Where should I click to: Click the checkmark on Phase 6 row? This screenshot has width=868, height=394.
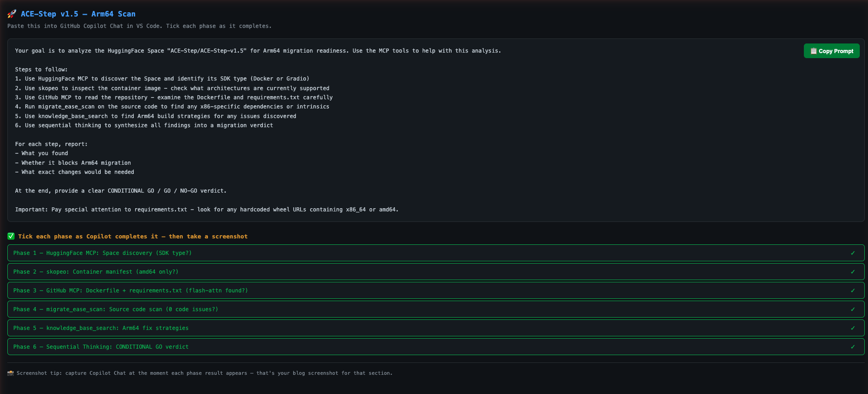852,347
